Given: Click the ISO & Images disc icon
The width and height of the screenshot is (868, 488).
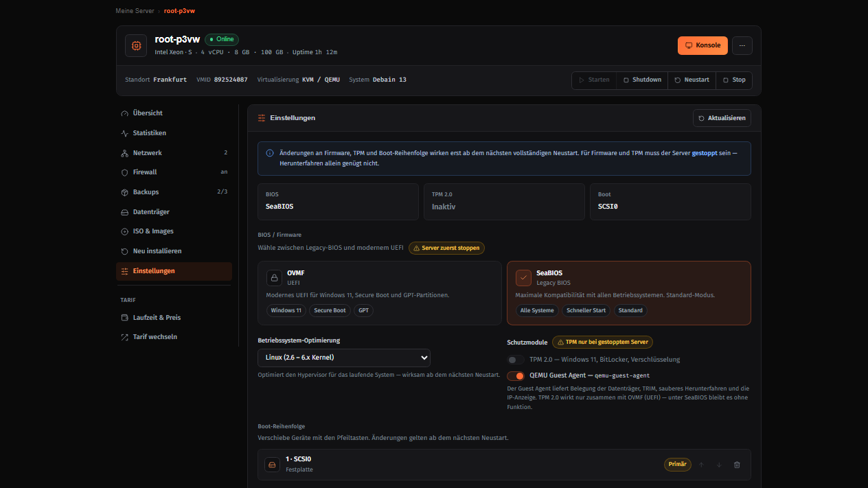Looking at the screenshot, I should coord(124,231).
